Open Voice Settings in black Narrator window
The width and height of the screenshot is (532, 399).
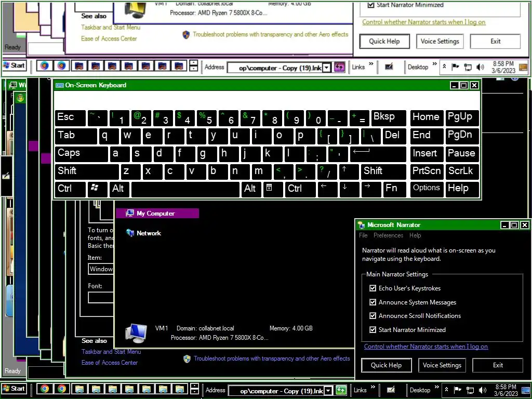point(442,365)
